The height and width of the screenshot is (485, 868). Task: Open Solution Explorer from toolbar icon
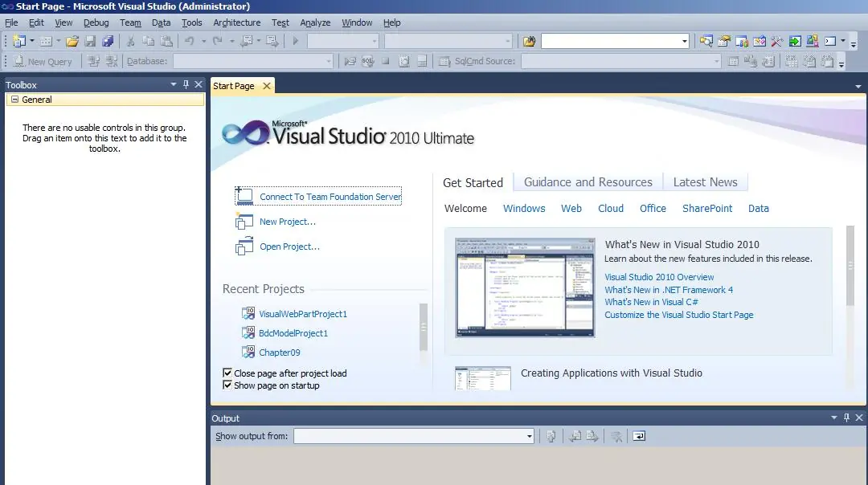click(x=706, y=41)
